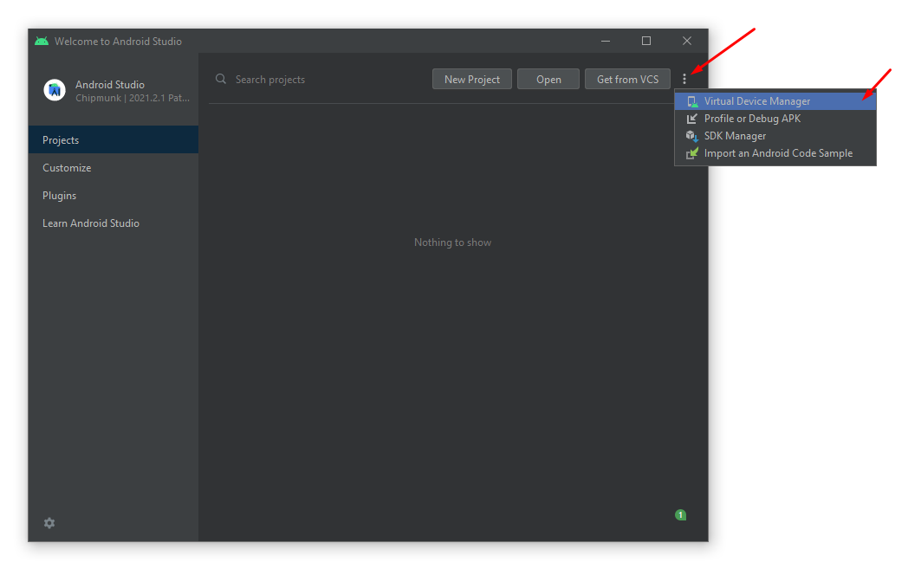The height and width of the screenshot is (588, 908).
Task: Click the Android Studio logo avatar
Action: 55,90
